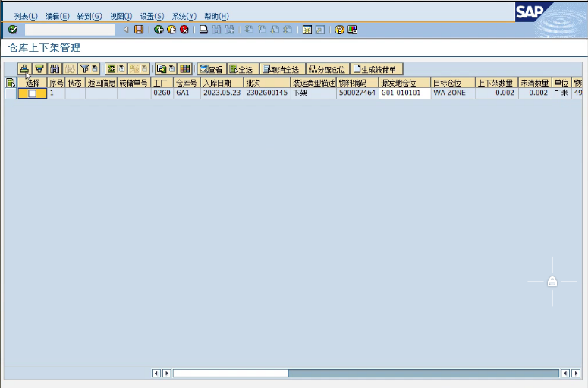Open the 编辑(E) menu
The width and height of the screenshot is (588, 388).
tap(57, 16)
